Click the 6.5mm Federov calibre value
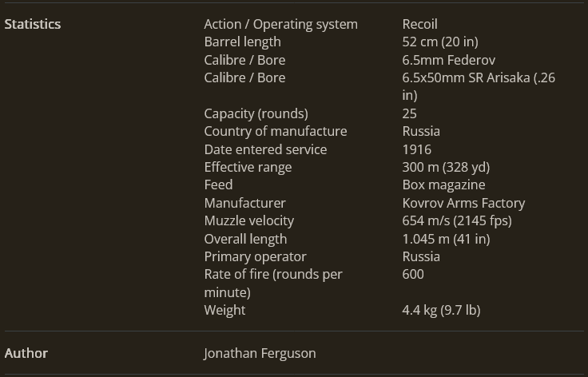The height and width of the screenshot is (377, 588). coord(448,61)
